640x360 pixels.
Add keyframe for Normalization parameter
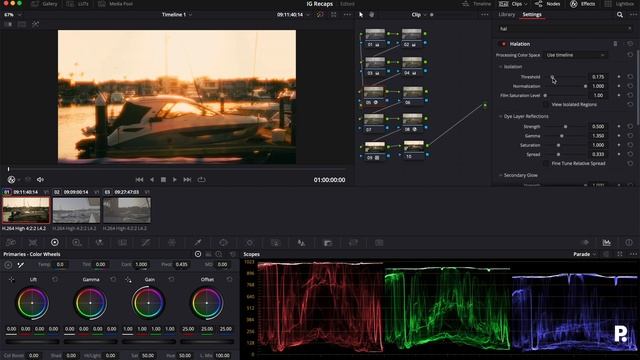click(x=619, y=86)
